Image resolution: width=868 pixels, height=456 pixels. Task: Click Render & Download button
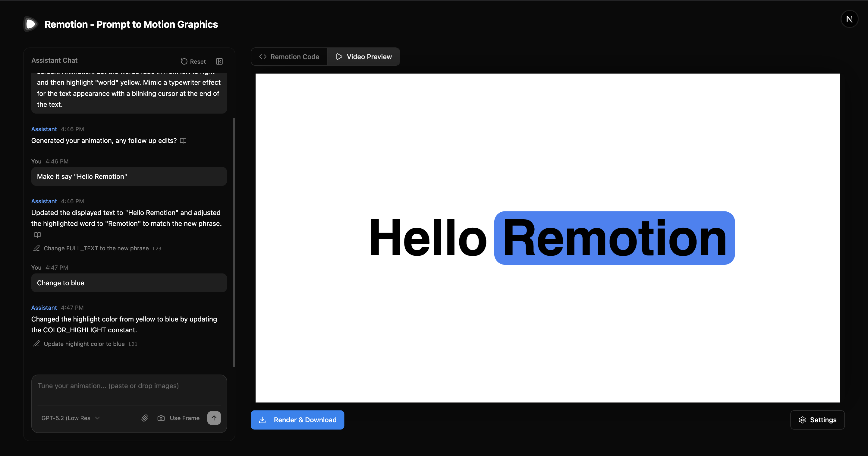pos(297,420)
